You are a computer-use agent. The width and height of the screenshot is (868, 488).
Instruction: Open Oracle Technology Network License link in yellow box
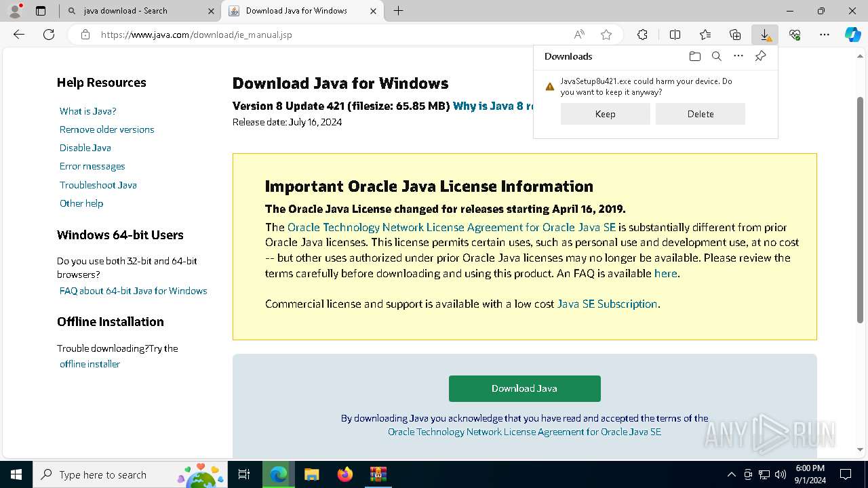pyautogui.click(x=452, y=227)
